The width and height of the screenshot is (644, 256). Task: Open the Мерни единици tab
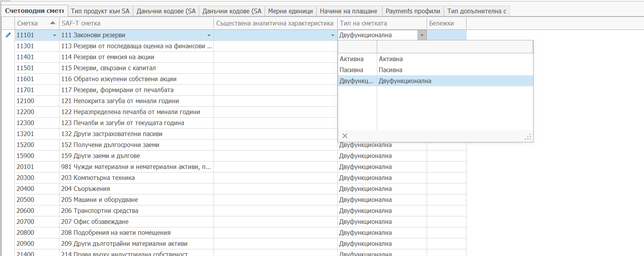(x=291, y=11)
